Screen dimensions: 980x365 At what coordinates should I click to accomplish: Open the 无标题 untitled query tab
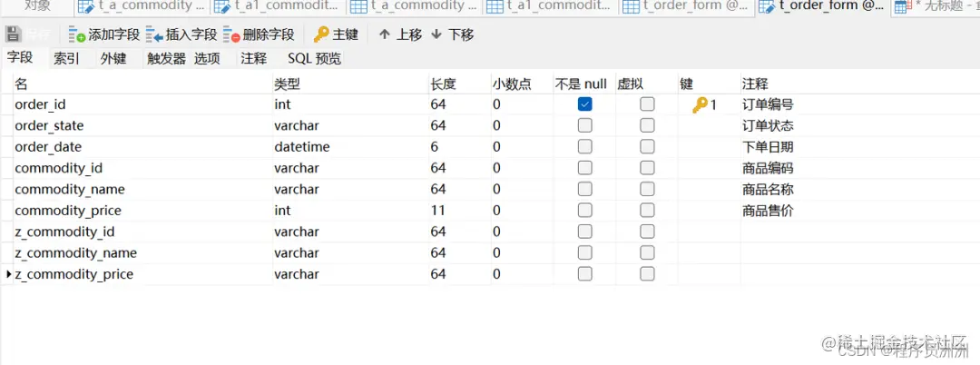[935, 7]
